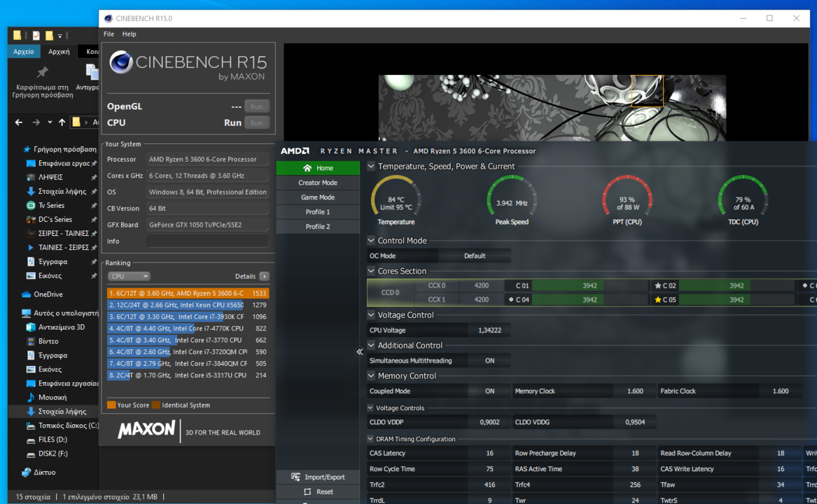Image resolution: width=817 pixels, height=504 pixels.
Task: Click Reset in Ryzen Master sidebar
Action: (x=318, y=491)
